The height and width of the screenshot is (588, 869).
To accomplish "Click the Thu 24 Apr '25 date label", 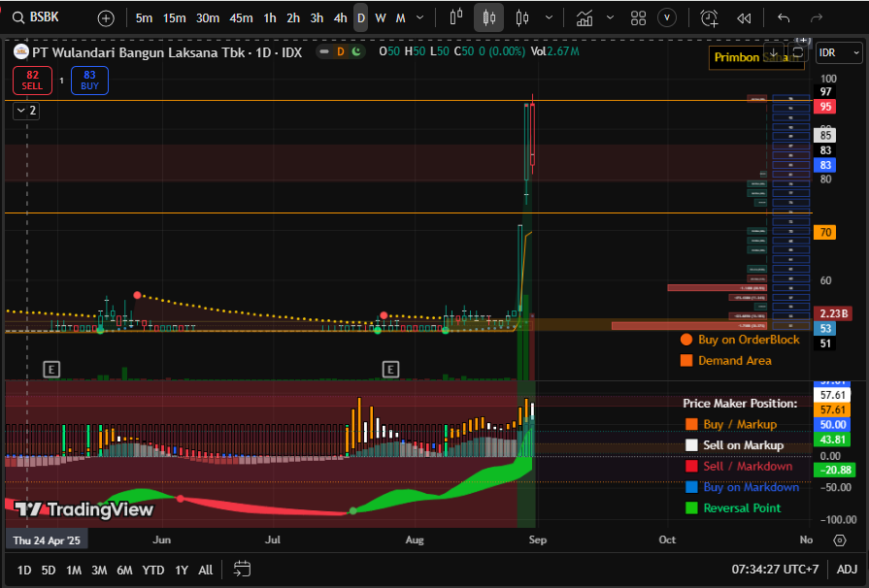I will tap(47, 540).
